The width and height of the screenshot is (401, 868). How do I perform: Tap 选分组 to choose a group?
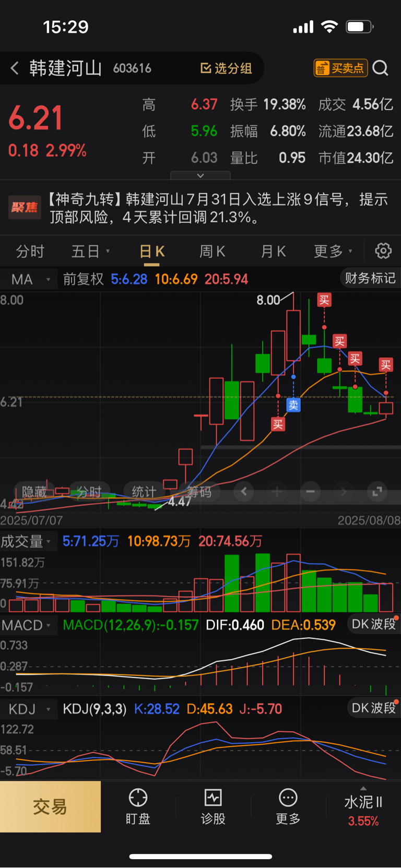[226, 68]
